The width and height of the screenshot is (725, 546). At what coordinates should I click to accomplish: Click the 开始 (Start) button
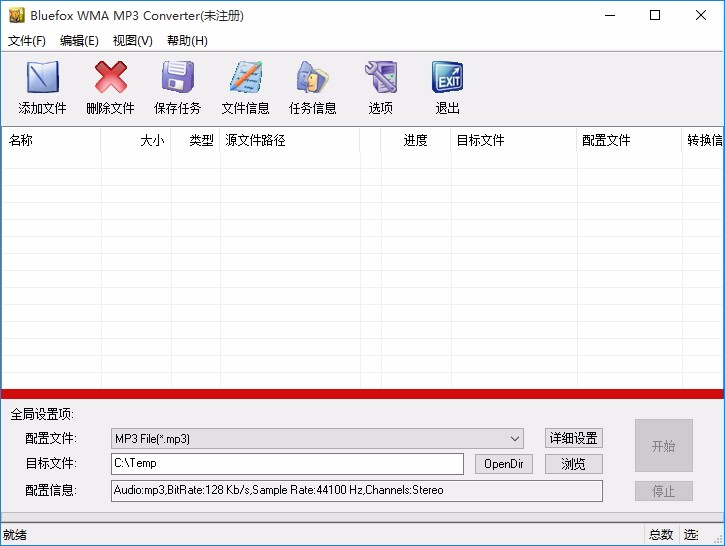pos(664,446)
